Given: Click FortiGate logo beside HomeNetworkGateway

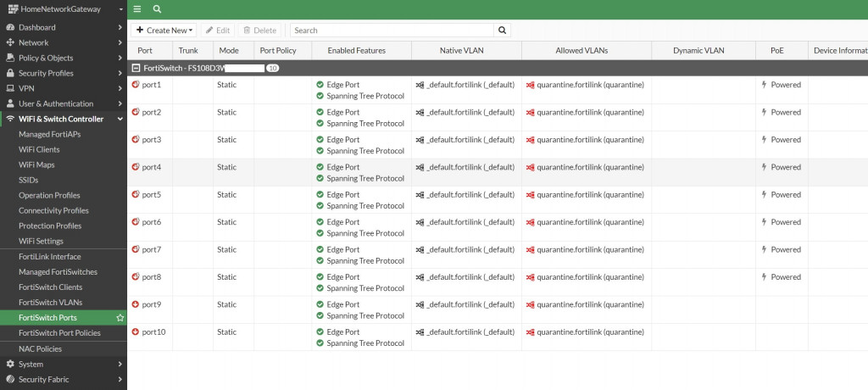Looking at the screenshot, I should tap(13, 8).
